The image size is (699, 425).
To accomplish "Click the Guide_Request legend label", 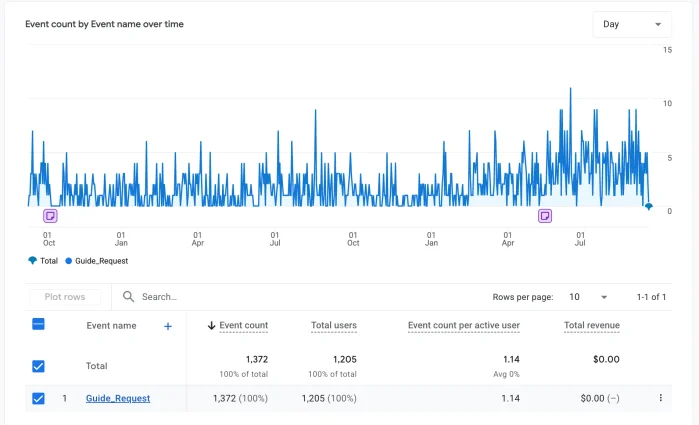I will (x=102, y=261).
